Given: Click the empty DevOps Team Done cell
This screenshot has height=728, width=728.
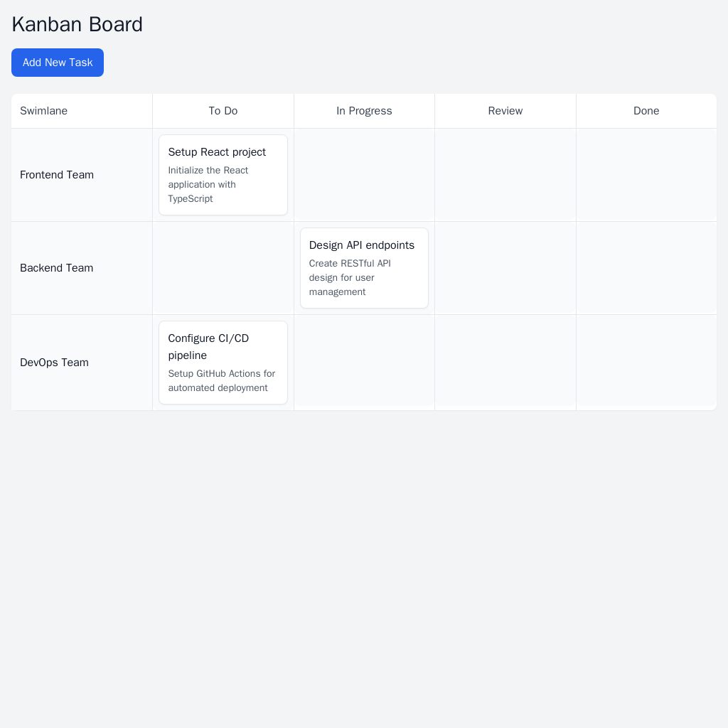Looking at the screenshot, I should 646,360.
